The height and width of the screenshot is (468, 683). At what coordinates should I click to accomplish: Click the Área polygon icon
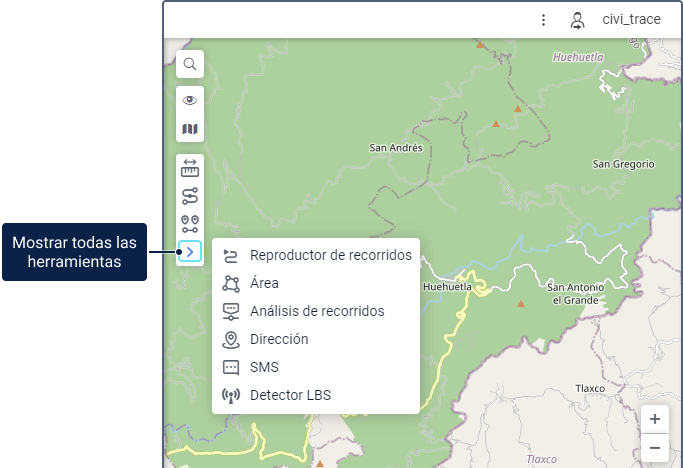pos(231,284)
